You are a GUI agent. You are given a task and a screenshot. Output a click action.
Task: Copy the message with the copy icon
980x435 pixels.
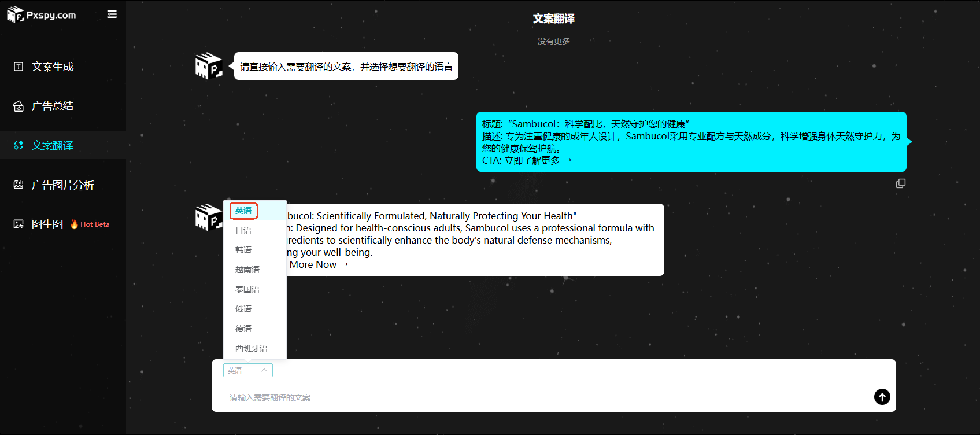pos(901,183)
